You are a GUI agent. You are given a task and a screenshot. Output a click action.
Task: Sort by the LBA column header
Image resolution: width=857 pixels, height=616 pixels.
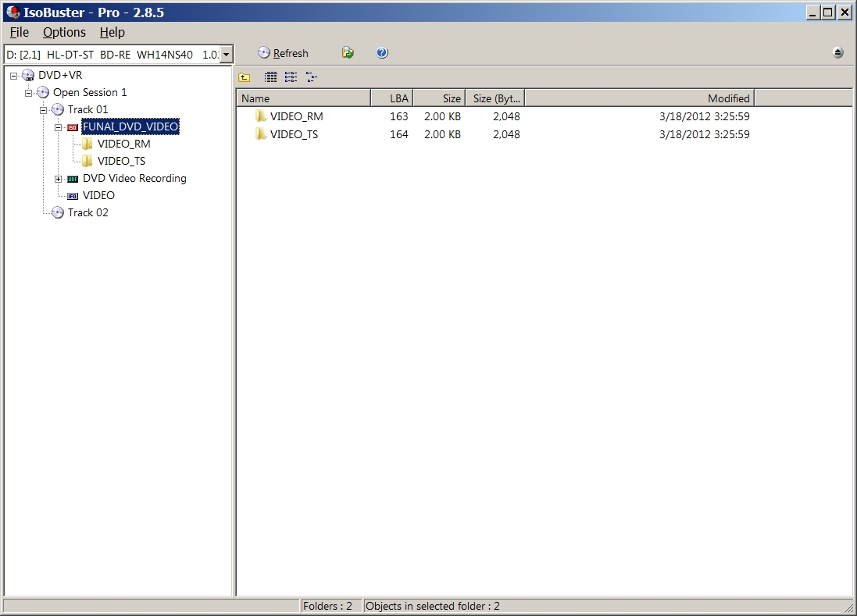pyautogui.click(x=392, y=98)
